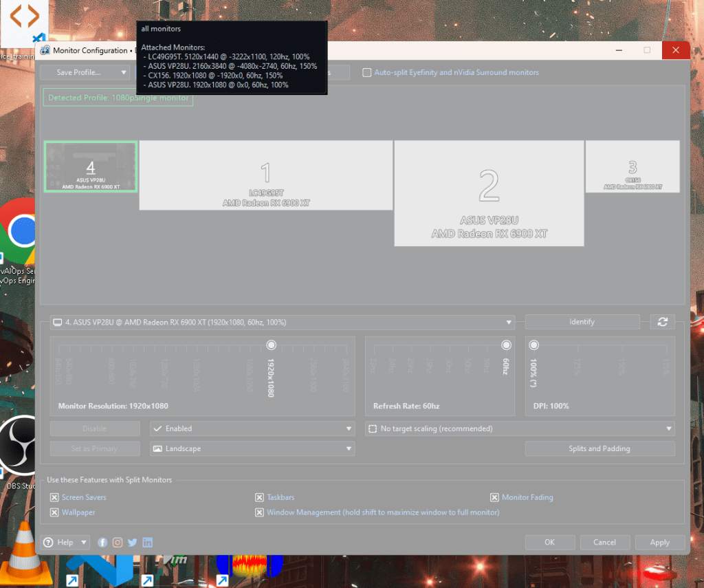Click the Cancel button
704x588 pixels.
(604, 542)
